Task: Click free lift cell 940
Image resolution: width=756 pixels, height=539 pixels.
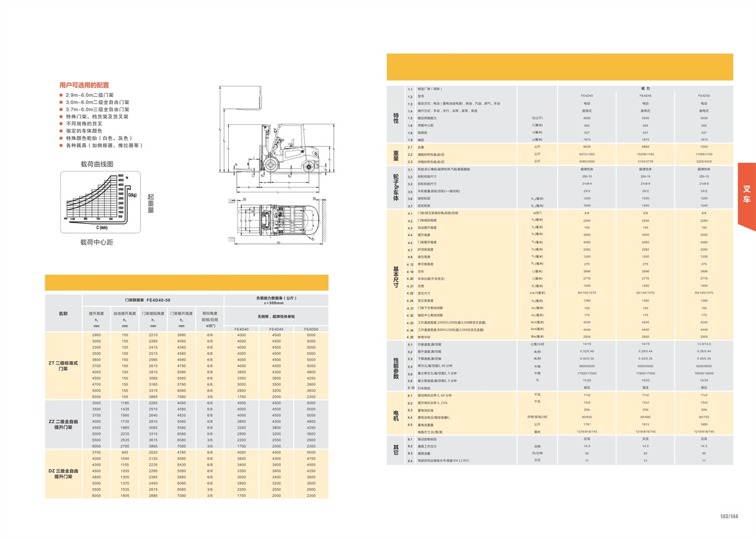Action: (125, 452)
